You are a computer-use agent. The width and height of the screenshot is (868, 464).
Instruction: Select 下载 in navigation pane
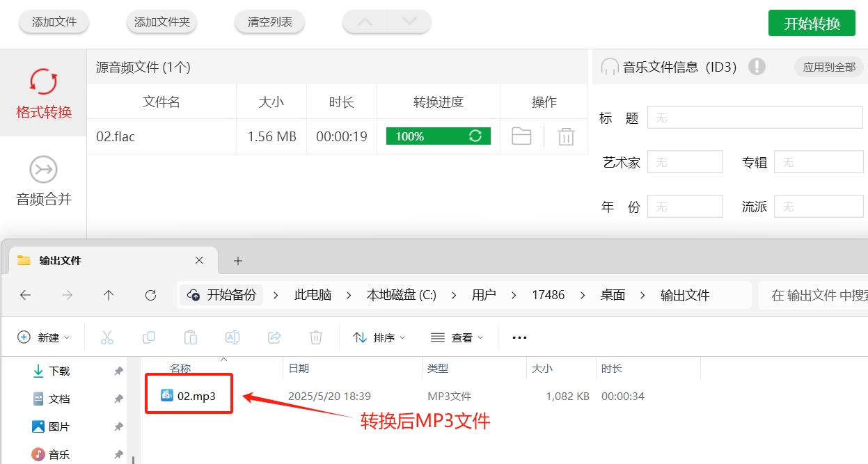tap(59, 371)
